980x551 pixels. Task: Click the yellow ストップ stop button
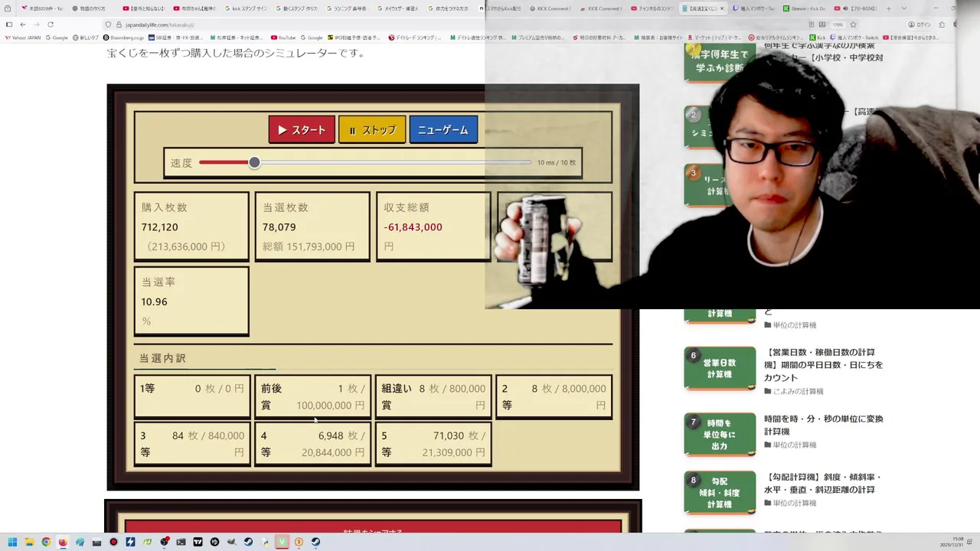[372, 130]
